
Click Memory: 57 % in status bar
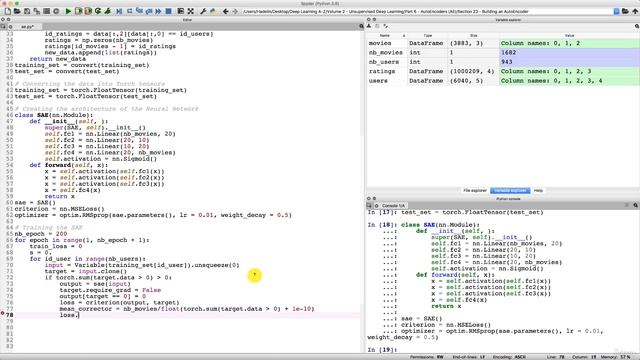(x=615, y=357)
